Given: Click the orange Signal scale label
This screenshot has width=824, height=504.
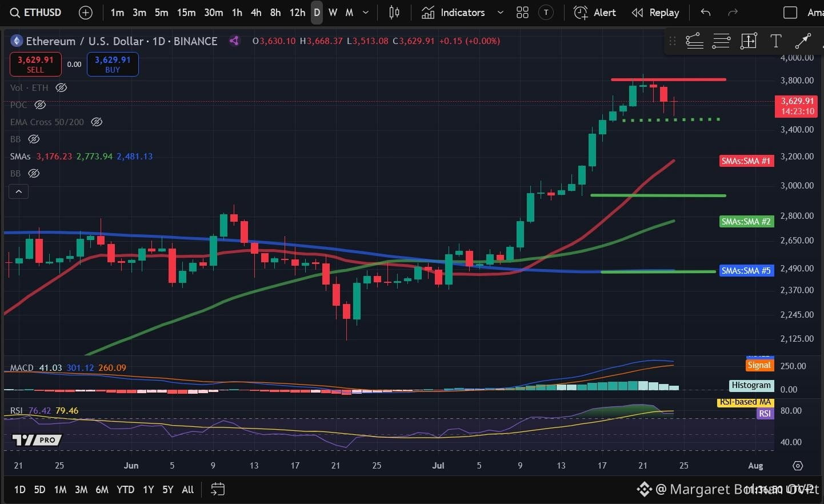Looking at the screenshot, I should point(759,365).
